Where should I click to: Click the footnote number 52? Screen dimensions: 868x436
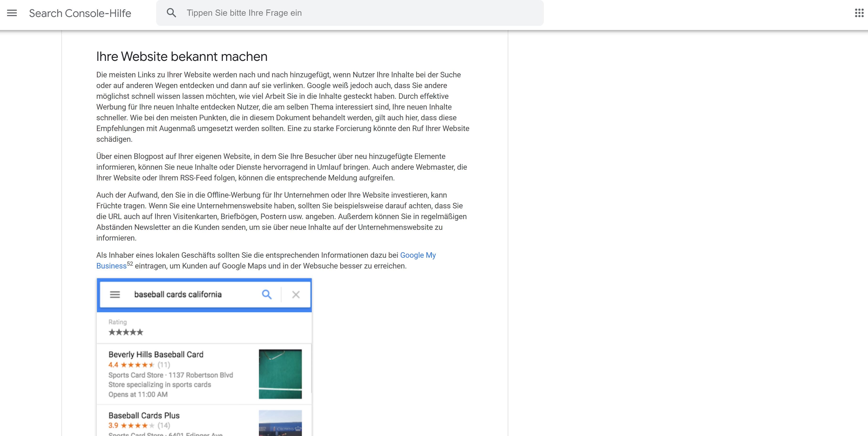(130, 264)
